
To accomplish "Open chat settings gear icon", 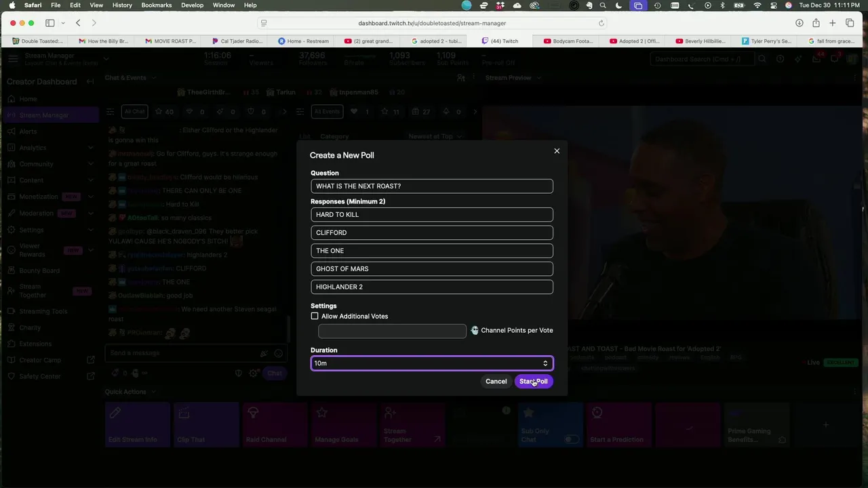I will pos(254,373).
